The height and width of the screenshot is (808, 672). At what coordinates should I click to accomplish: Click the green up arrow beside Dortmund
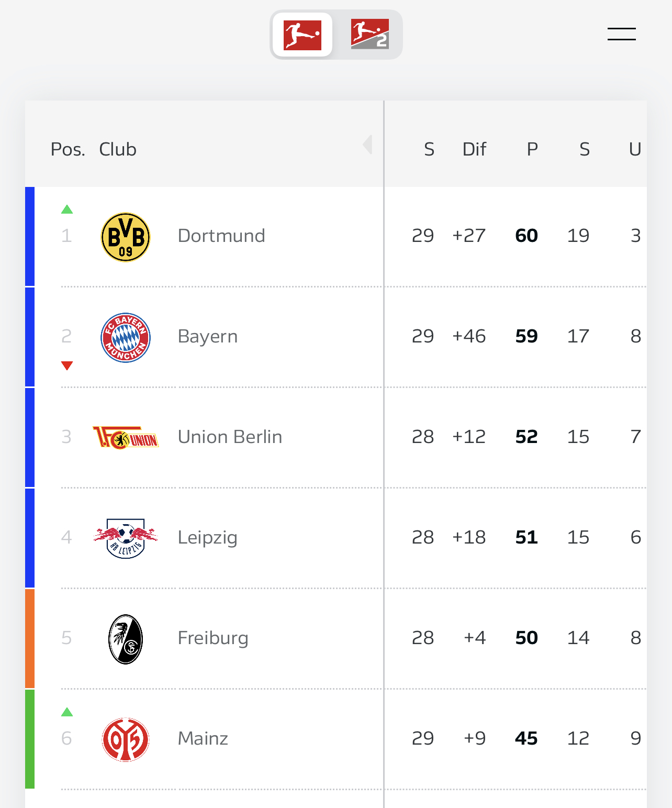(x=67, y=209)
